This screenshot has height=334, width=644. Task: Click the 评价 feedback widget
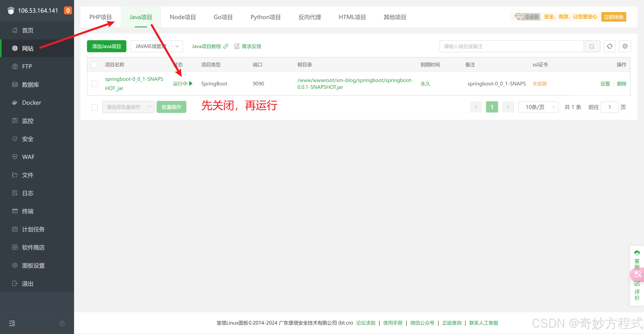[637, 291]
